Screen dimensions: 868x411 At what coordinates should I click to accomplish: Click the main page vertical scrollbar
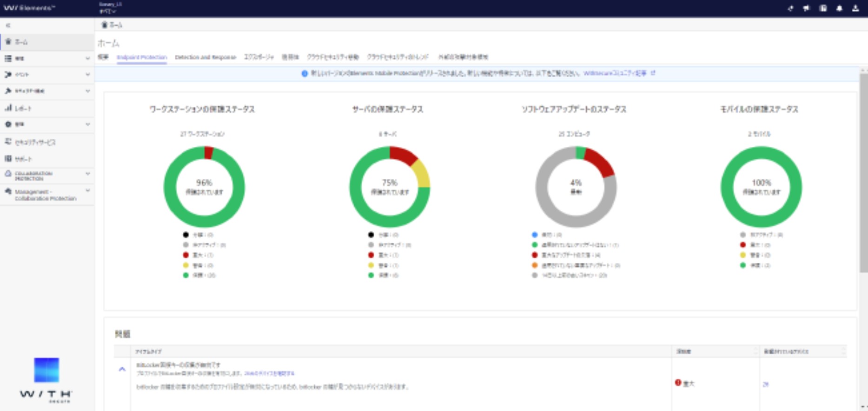(863, 172)
